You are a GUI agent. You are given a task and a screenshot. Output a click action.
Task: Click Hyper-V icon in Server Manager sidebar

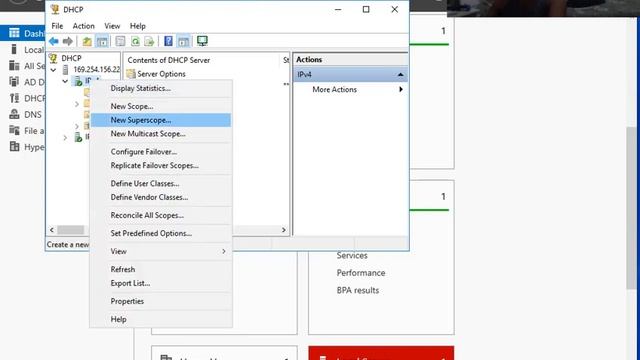(x=14, y=147)
